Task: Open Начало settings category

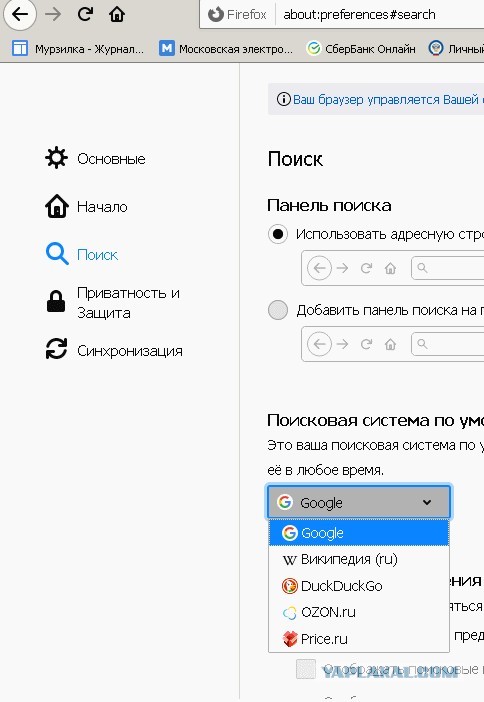Action: pyautogui.click(x=86, y=206)
